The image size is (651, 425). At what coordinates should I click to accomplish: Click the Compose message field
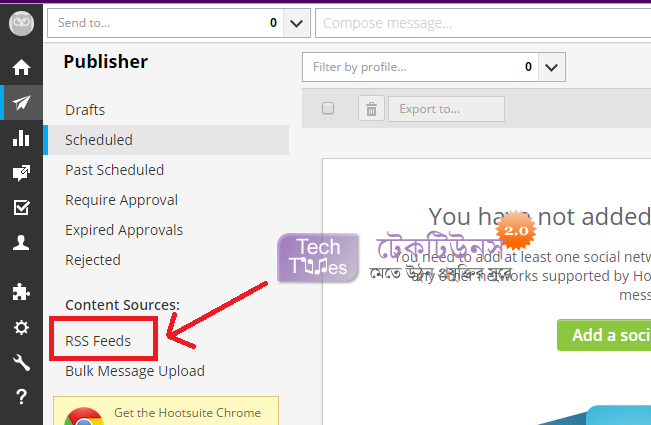pos(483,23)
